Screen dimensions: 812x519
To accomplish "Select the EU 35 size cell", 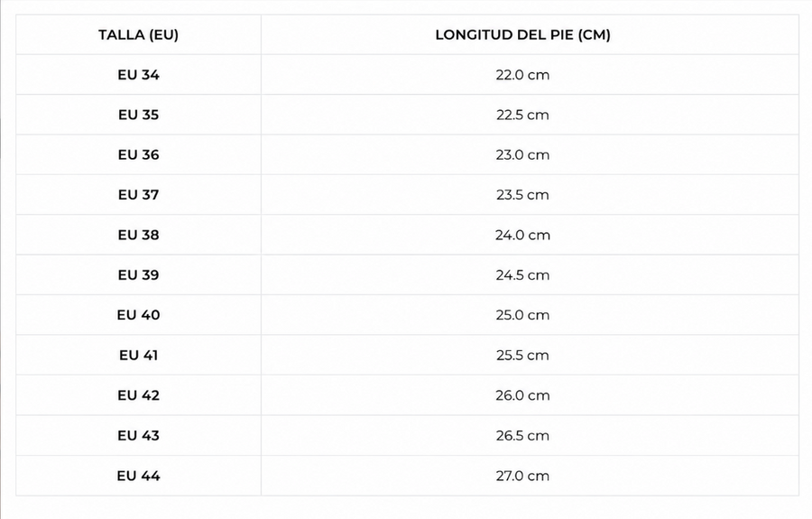I will pyautogui.click(x=138, y=115).
